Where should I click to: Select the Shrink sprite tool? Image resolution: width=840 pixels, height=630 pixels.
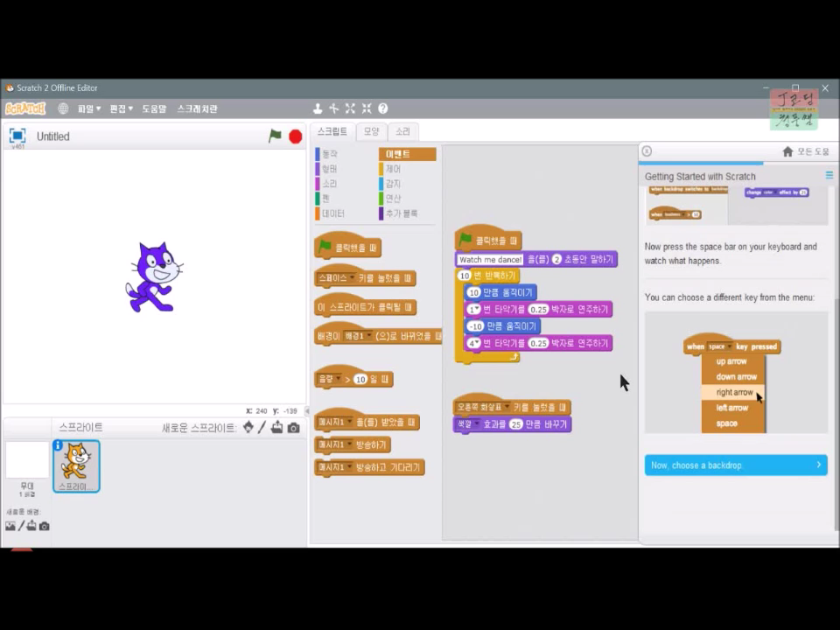(367, 108)
